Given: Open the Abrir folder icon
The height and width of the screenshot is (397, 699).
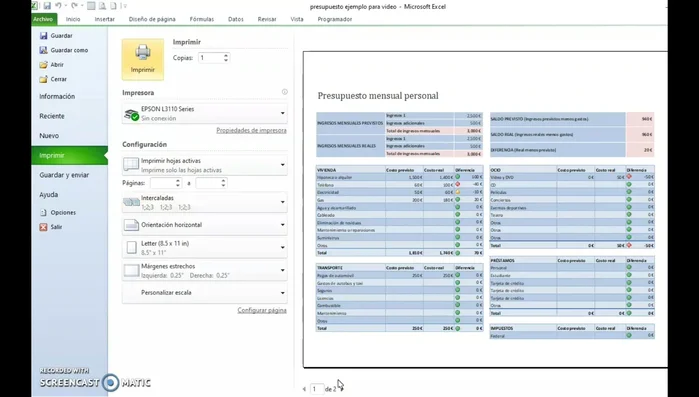Looking at the screenshot, I should point(43,65).
